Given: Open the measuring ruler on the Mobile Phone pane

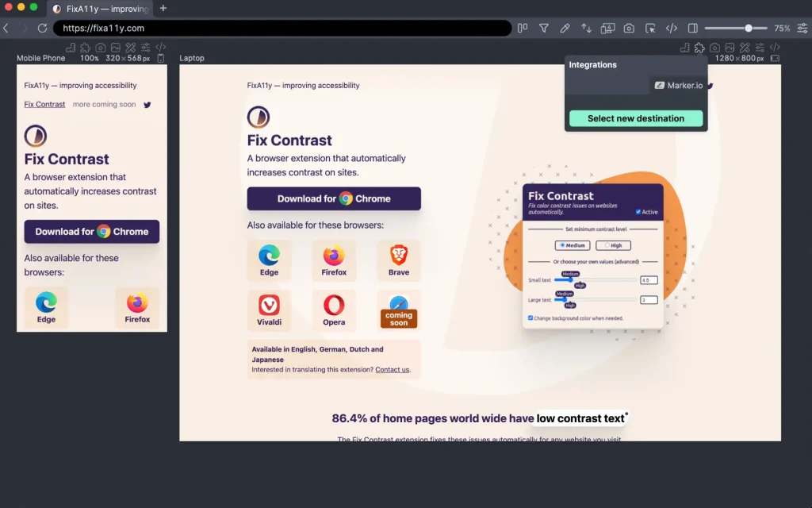Looking at the screenshot, I should 71,48.
